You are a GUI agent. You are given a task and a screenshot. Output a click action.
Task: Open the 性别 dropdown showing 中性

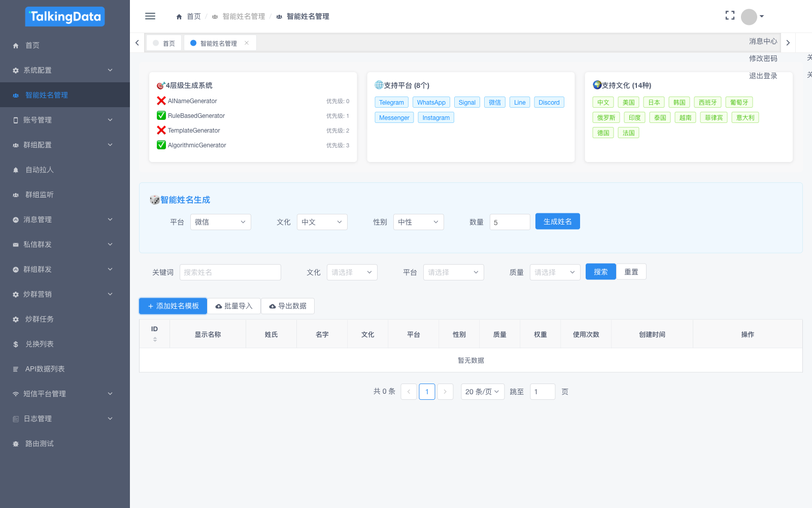(x=418, y=222)
